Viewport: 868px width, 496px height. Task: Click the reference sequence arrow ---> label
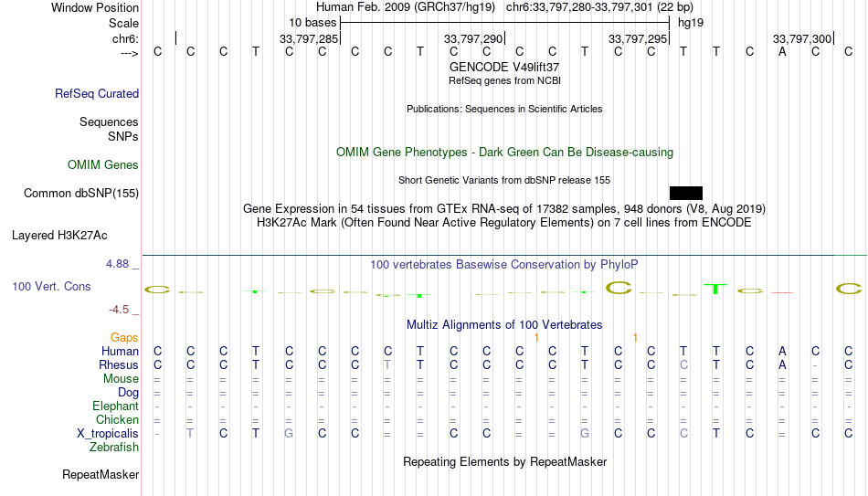pos(130,53)
